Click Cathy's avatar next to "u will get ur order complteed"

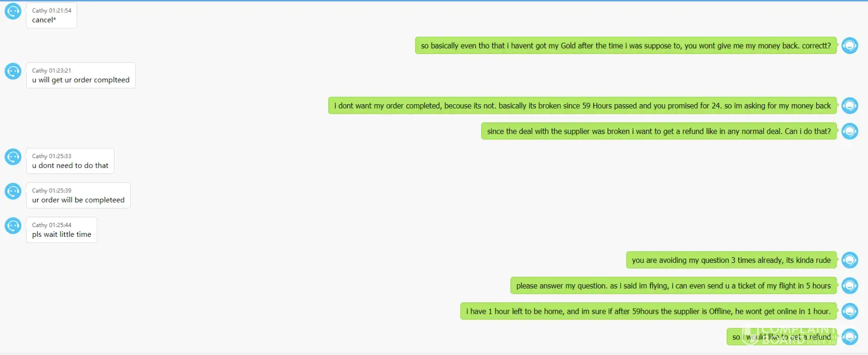pyautogui.click(x=13, y=71)
